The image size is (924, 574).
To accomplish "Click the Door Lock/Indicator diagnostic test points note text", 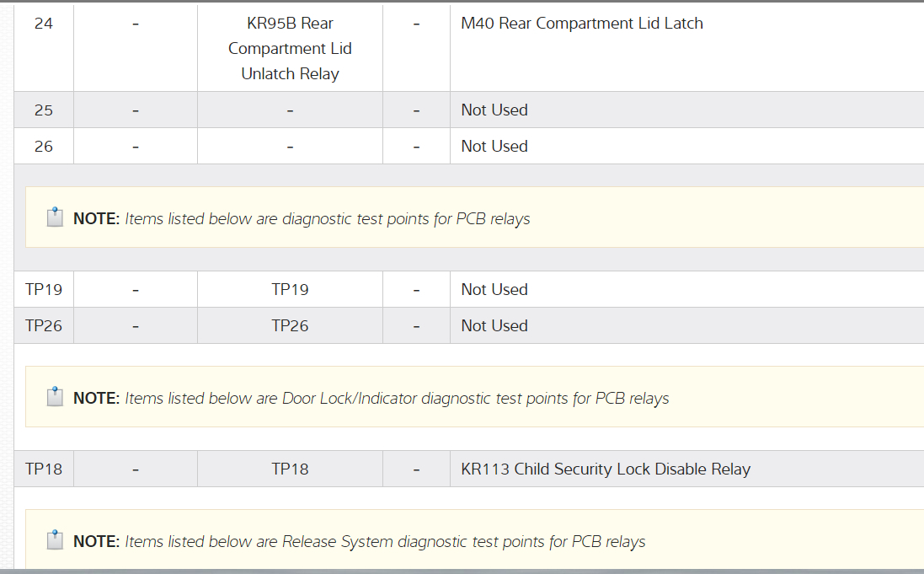I will click(397, 398).
